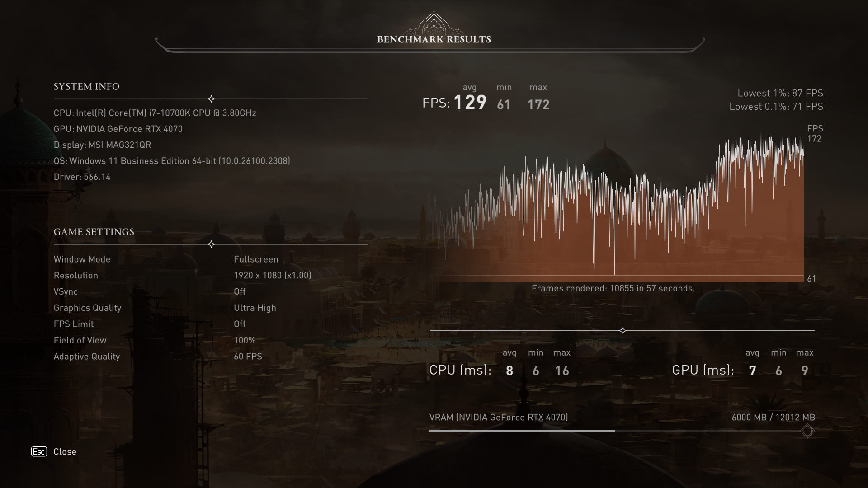868x488 pixels.
Task: Click the VRAM (NVIDIA GeForce RTX 4070) label
Action: (x=499, y=418)
